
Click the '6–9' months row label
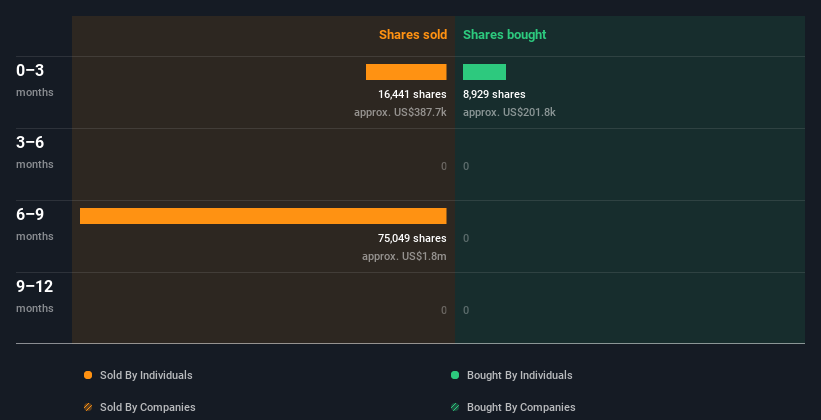coord(30,214)
